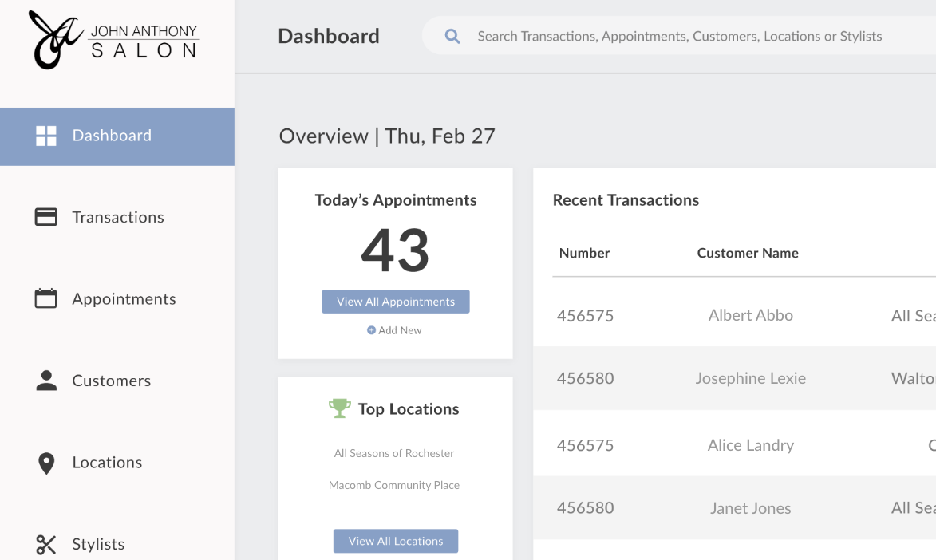Click the Appointments calendar icon

(x=46, y=299)
